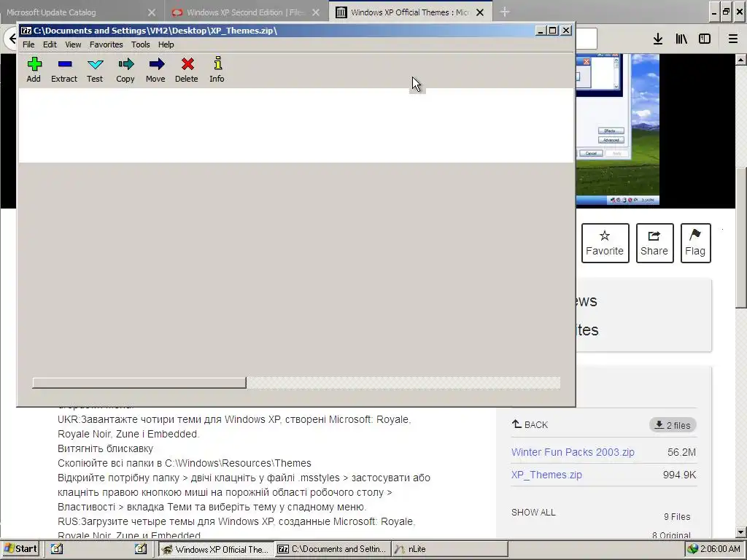Click the 56.2M file size text

(x=682, y=452)
